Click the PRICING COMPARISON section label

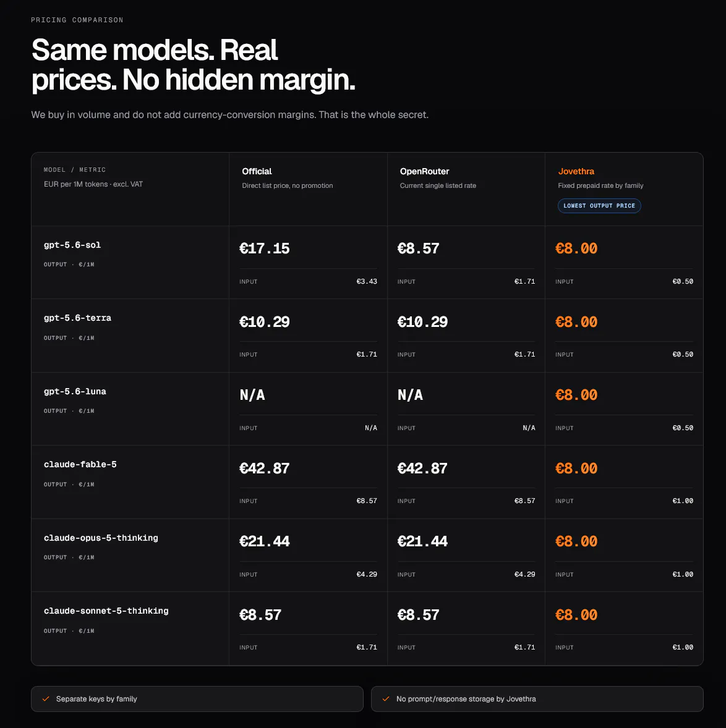point(77,20)
